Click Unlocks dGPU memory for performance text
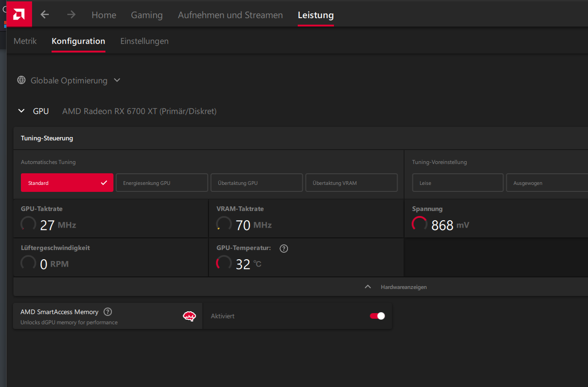The image size is (588, 387). click(69, 322)
